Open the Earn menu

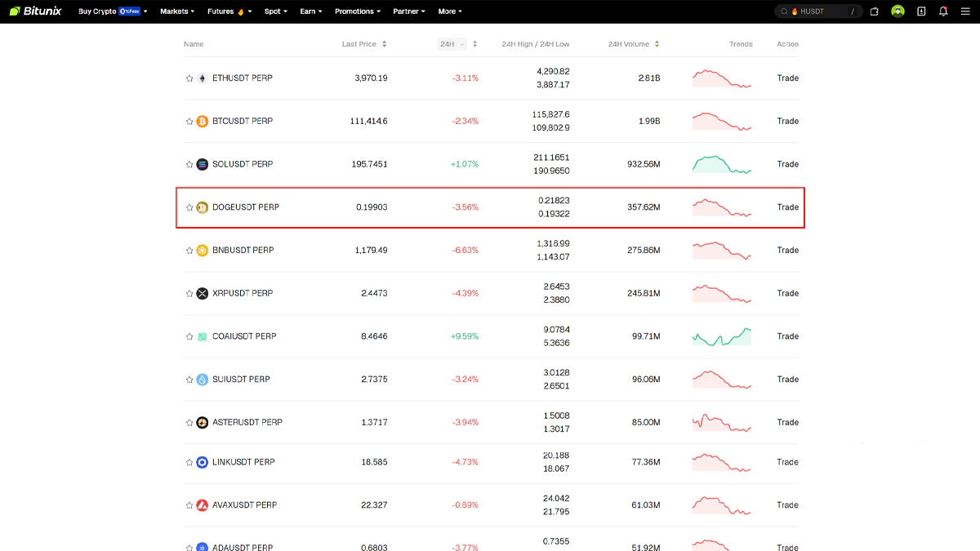click(x=310, y=11)
